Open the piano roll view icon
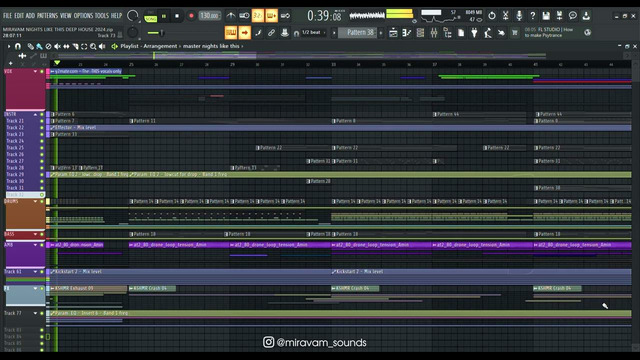 tap(407, 33)
